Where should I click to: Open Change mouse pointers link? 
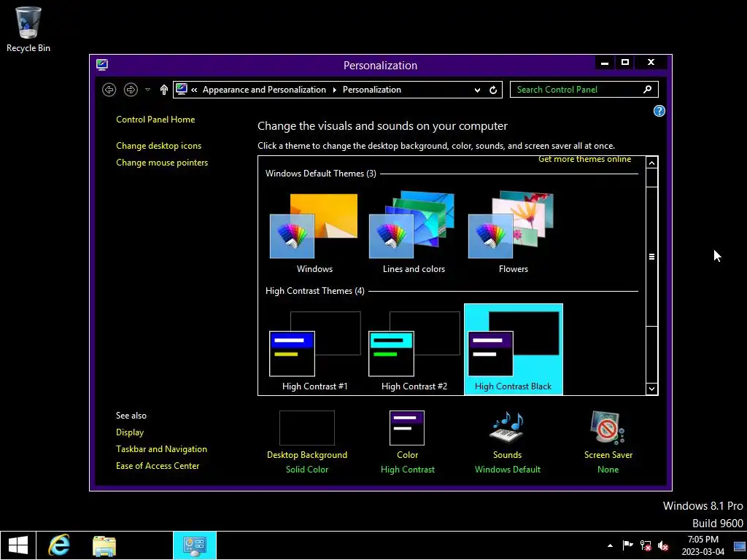[x=162, y=163]
